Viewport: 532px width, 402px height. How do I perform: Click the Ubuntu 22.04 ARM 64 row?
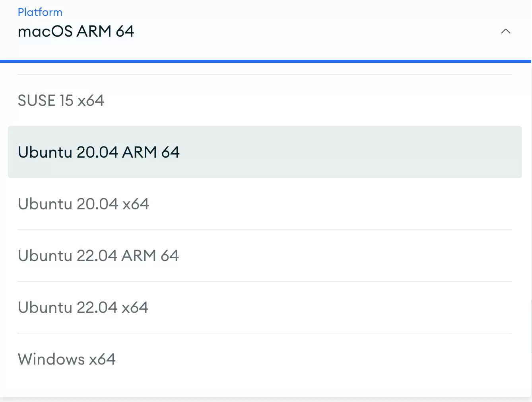(x=265, y=256)
